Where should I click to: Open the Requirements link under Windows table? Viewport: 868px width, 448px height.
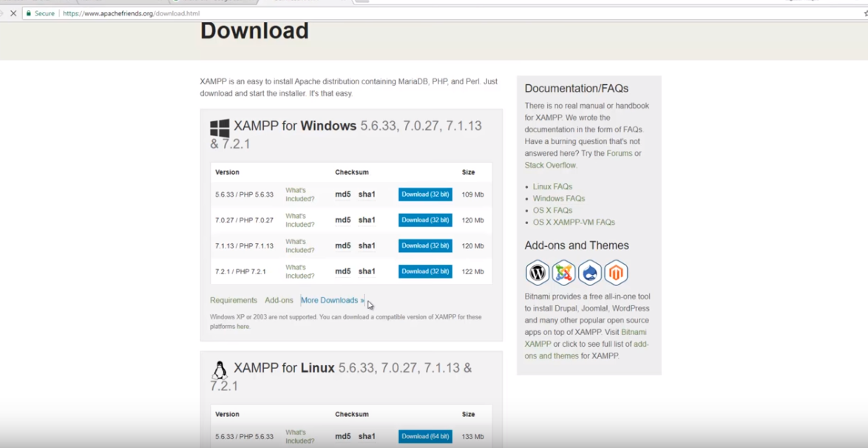click(x=234, y=300)
